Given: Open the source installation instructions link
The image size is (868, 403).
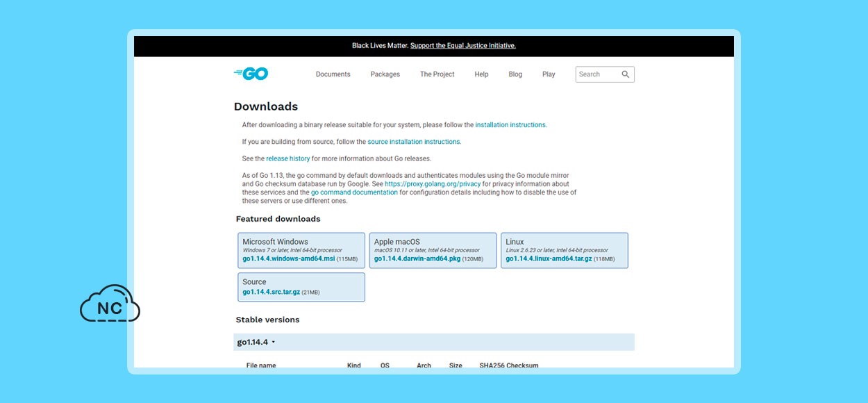Looking at the screenshot, I should [414, 142].
